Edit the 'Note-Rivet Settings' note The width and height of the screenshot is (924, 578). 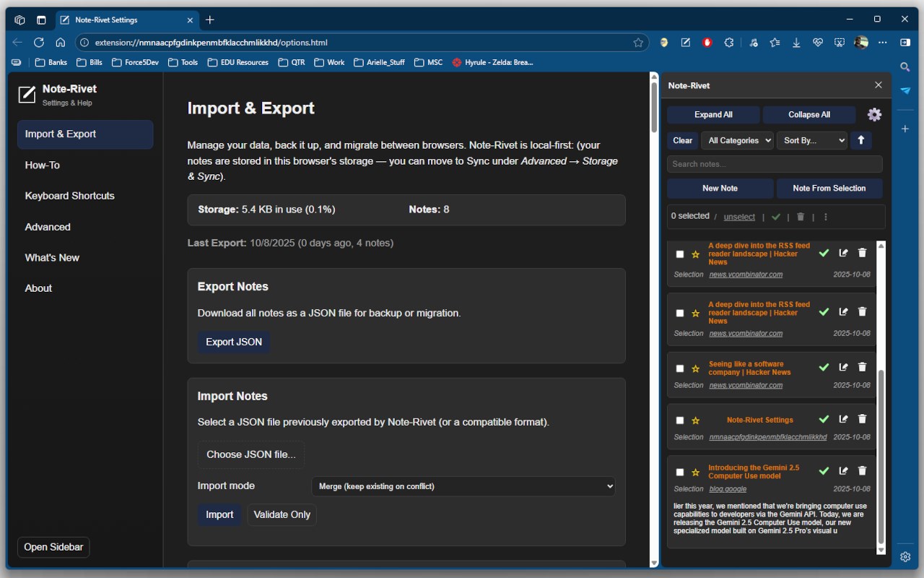click(x=843, y=419)
